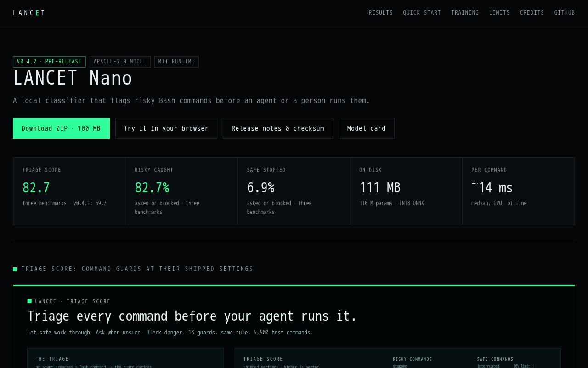The width and height of the screenshot is (588, 368).
Task: Click the green square beside section heading
Action: tap(15, 269)
